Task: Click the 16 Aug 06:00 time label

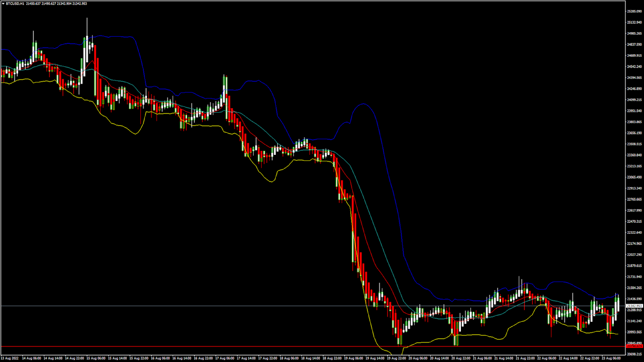Action: point(160,358)
